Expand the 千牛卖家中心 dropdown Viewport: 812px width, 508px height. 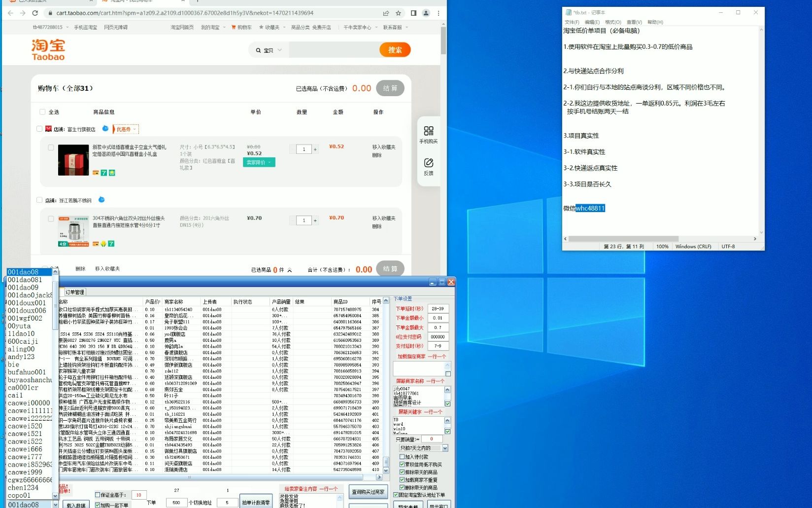coord(376,27)
